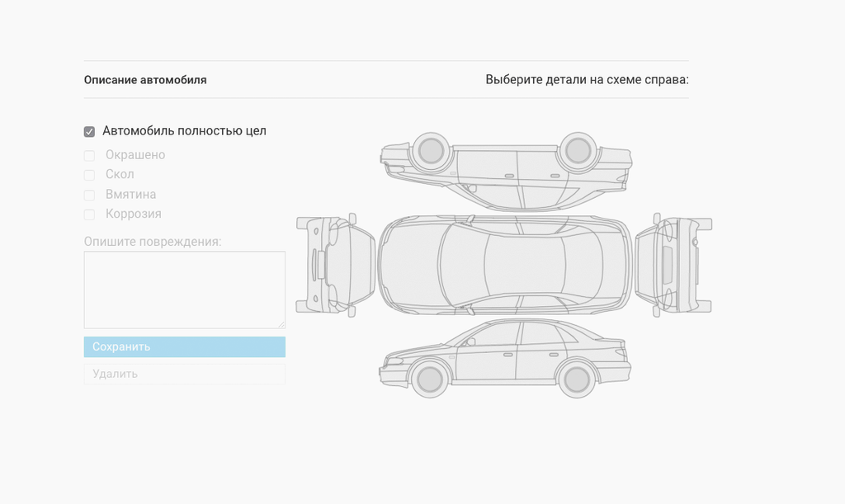Screen dimensions: 845x504
Task: Check the 'Вмятина' option
Action: 89,195
